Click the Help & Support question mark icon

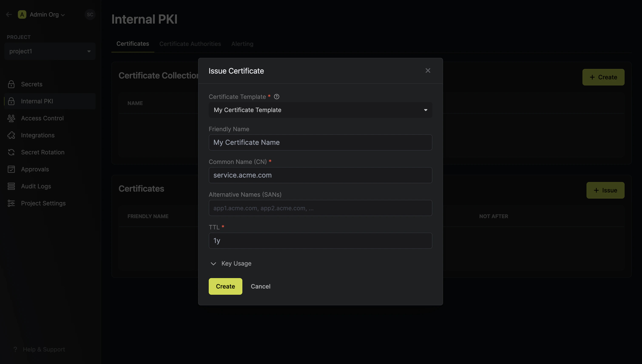coord(15,349)
